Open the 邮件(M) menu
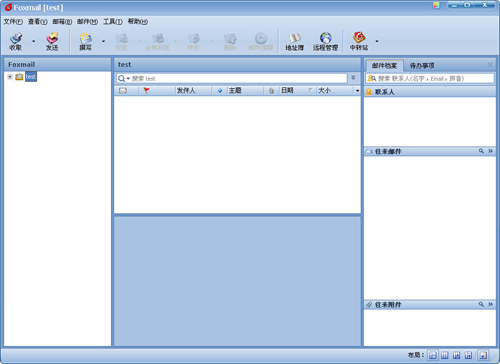500x364 pixels. pyautogui.click(x=87, y=22)
